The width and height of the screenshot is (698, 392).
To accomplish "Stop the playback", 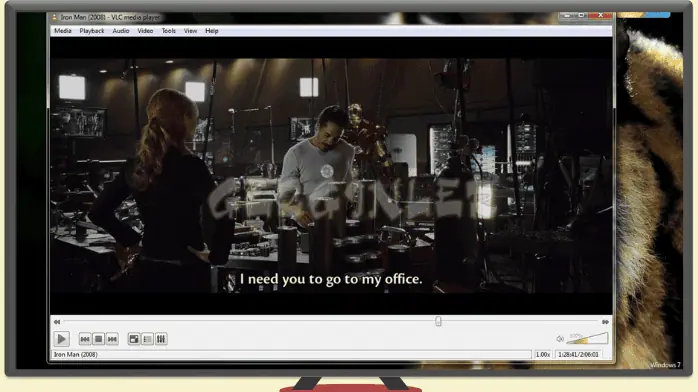I will click(x=98, y=339).
